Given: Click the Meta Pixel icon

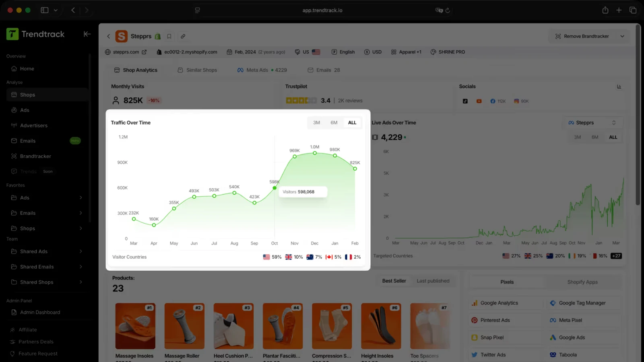Looking at the screenshot, I should click(553, 320).
